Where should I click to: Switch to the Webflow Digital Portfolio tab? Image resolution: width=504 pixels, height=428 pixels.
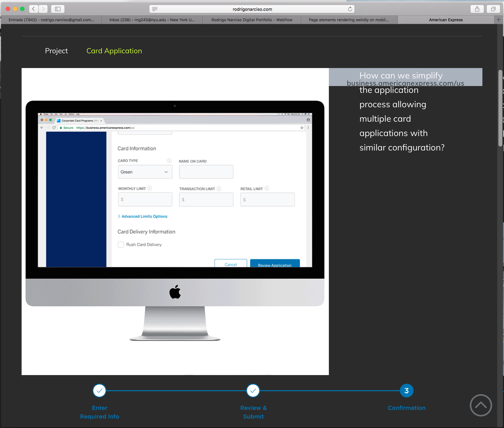(x=252, y=20)
